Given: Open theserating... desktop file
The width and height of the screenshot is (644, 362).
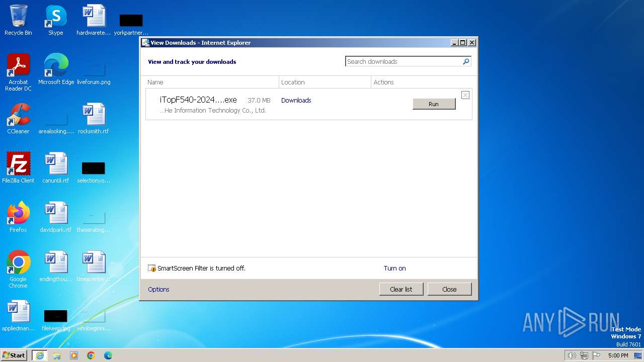Looking at the screenshot, I should (x=94, y=222).
